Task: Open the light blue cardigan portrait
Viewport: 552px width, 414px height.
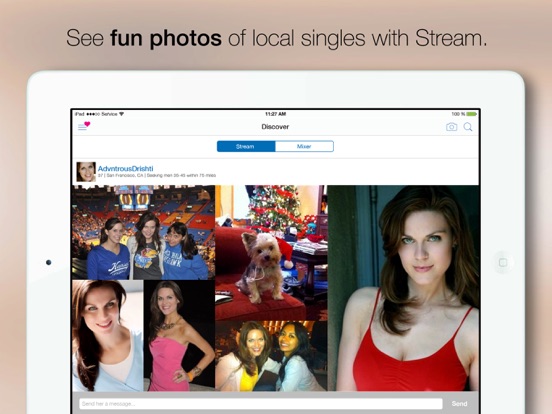Action: pyautogui.click(x=108, y=335)
